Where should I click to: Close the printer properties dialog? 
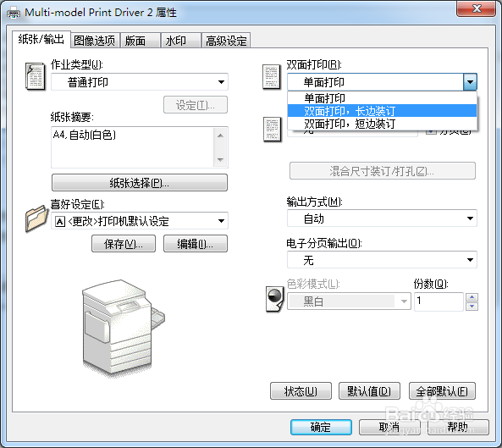click(x=476, y=8)
